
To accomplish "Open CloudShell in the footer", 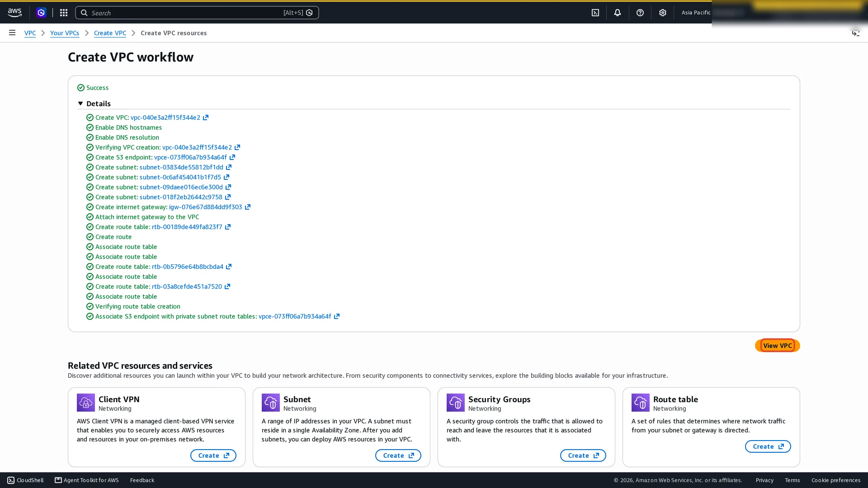I will coord(26,480).
